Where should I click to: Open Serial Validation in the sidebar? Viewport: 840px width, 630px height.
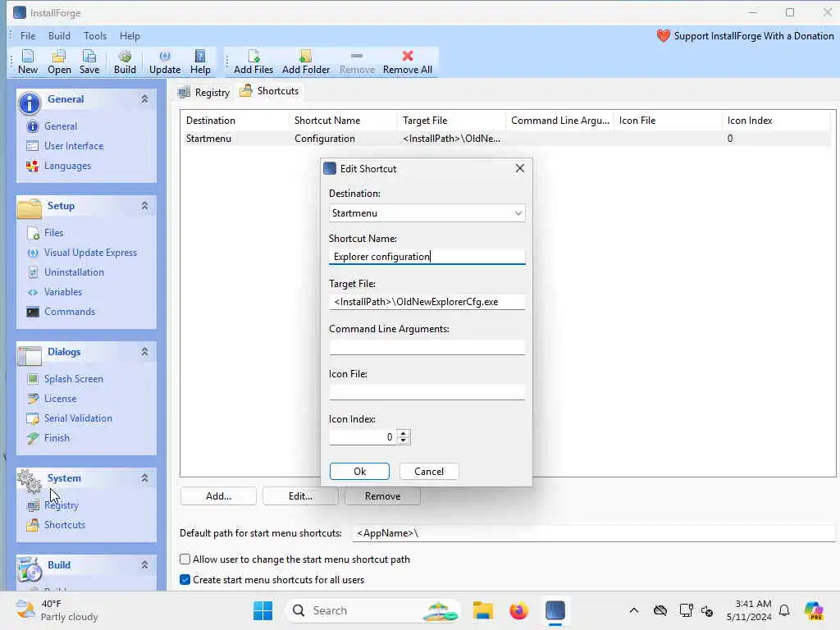point(78,418)
